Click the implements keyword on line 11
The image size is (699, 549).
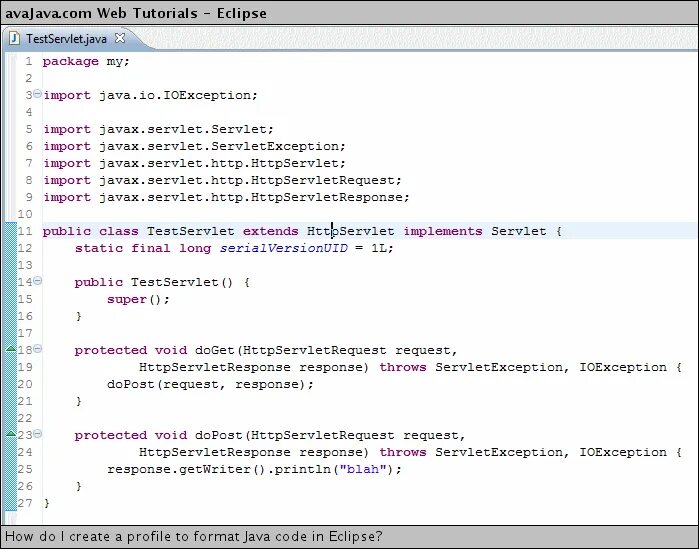443,231
